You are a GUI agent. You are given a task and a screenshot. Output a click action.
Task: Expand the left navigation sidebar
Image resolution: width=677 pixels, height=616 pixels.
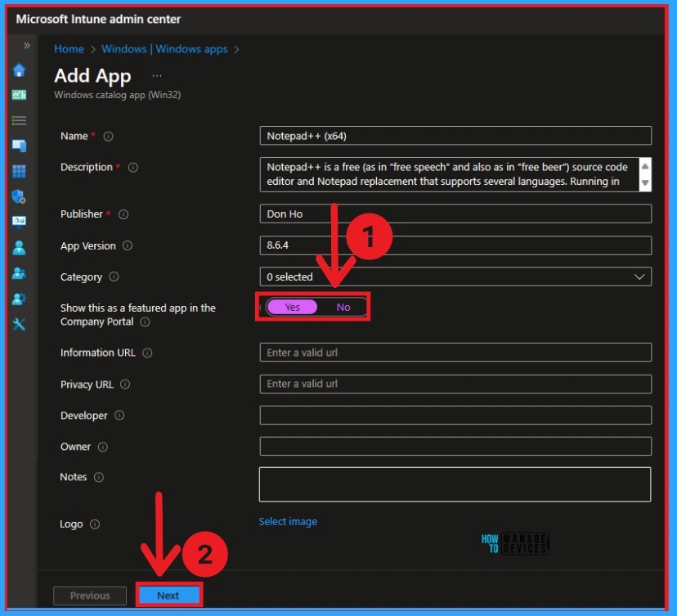(27, 45)
